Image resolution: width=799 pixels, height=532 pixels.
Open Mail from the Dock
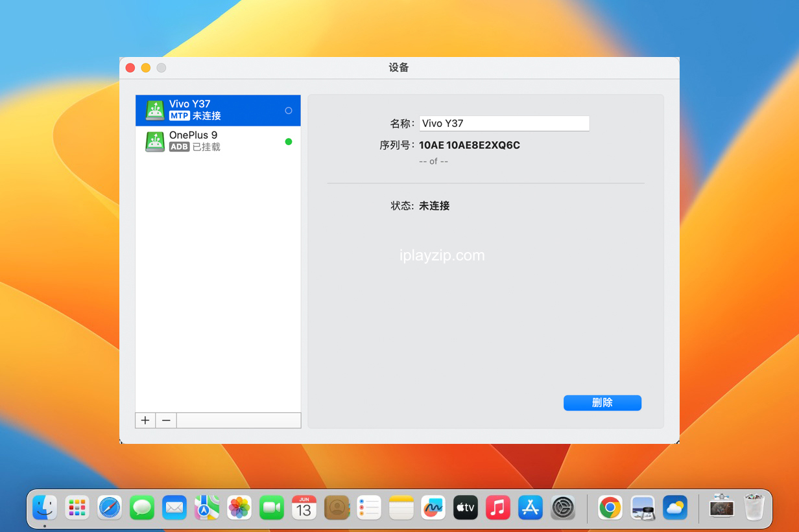coord(174,507)
